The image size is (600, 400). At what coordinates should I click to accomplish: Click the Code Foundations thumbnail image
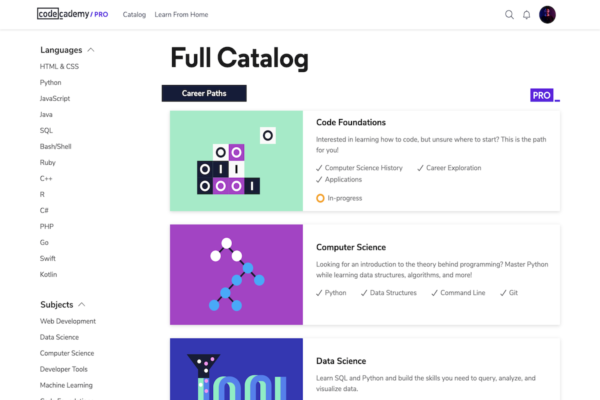(x=236, y=161)
